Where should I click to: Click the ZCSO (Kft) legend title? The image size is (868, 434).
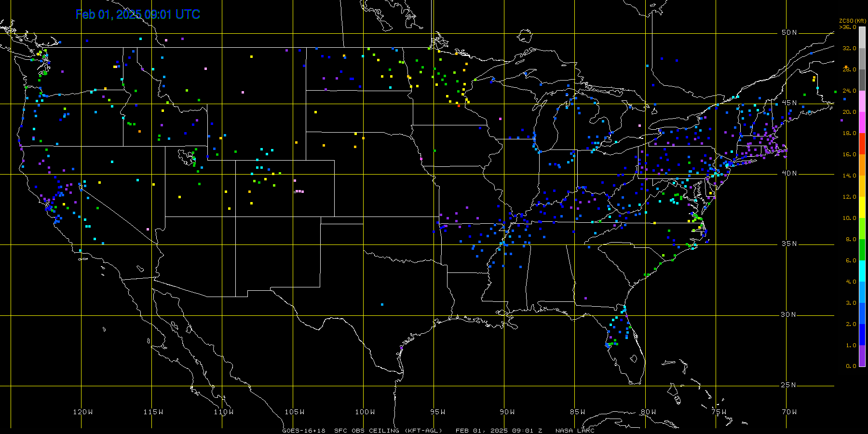point(853,21)
